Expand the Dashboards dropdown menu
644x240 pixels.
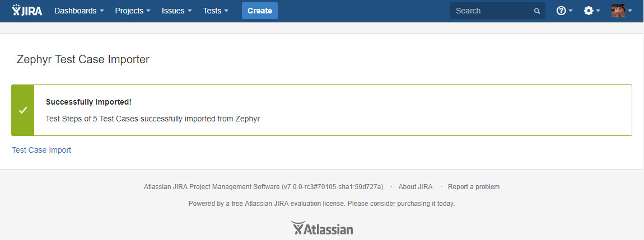[x=79, y=11]
